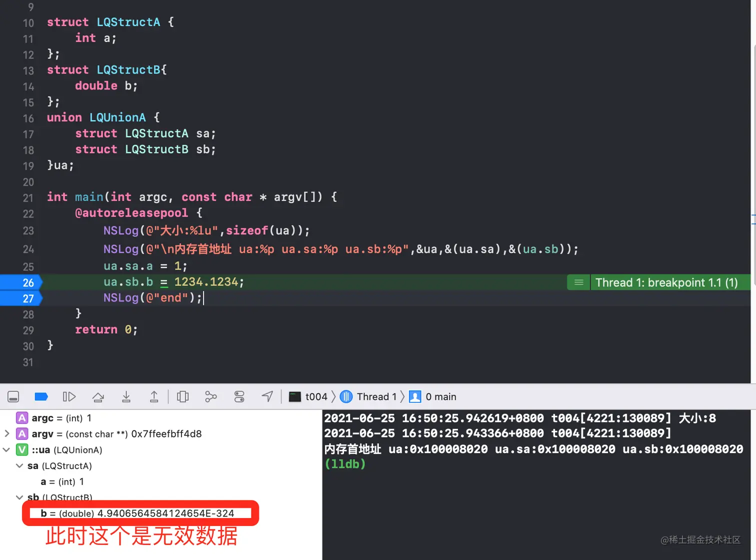Click line number 25 in gutter

click(28, 266)
